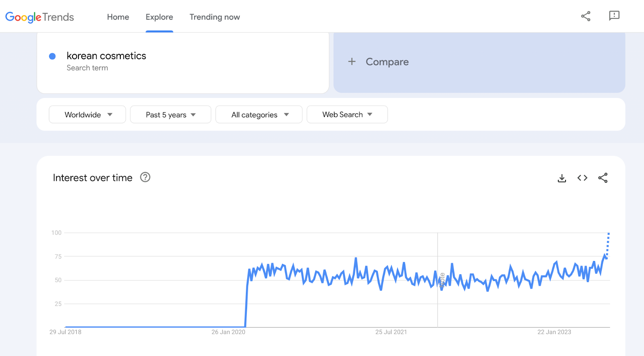Click the share icon in header
644x356 pixels.
pos(586,16)
